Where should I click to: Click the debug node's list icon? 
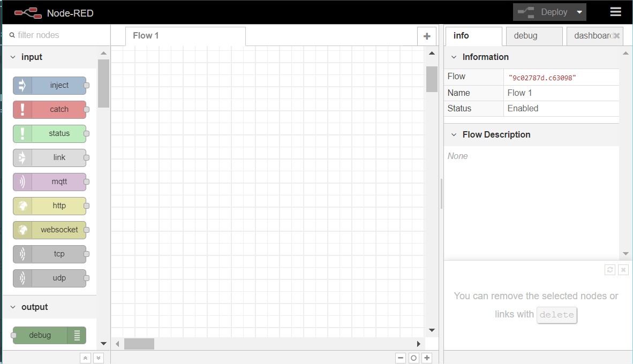pyautogui.click(x=77, y=335)
